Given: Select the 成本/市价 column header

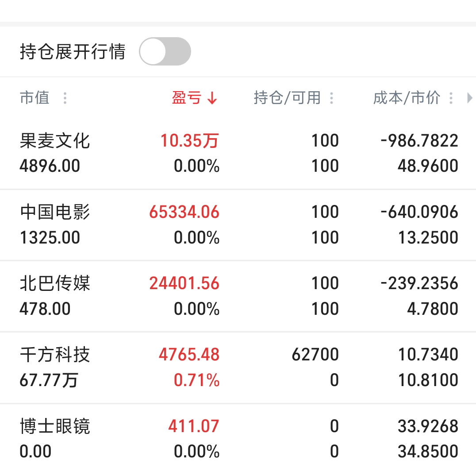Looking at the screenshot, I should 407,98.
